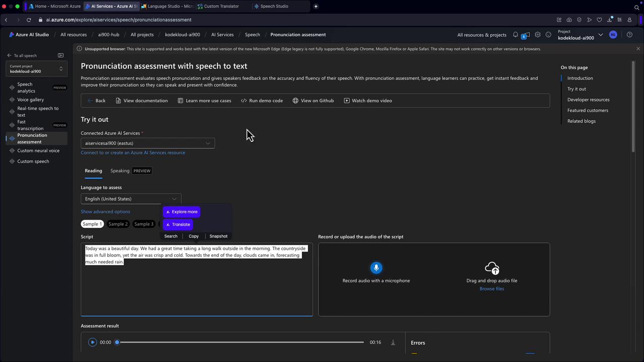Image resolution: width=644 pixels, height=362 pixels.
Task: Open the browser easy setup menu icon
Action: point(619,20)
